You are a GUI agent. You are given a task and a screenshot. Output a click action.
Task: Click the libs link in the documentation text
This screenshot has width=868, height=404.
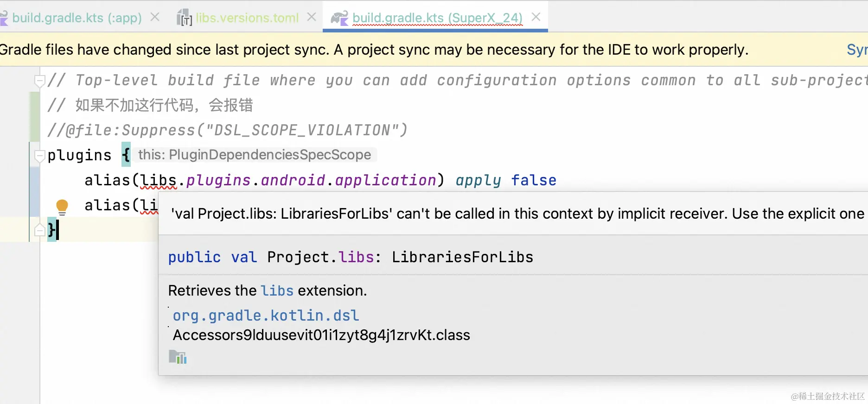(277, 291)
